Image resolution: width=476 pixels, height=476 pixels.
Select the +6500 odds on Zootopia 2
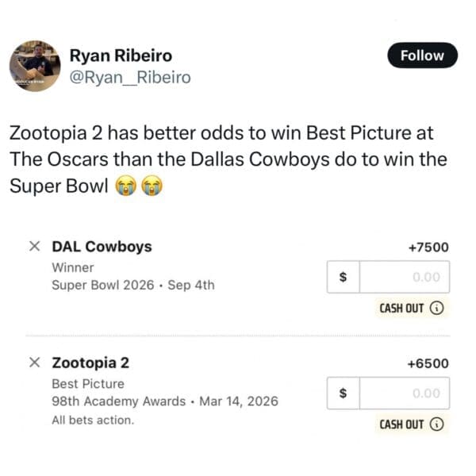tap(428, 363)
